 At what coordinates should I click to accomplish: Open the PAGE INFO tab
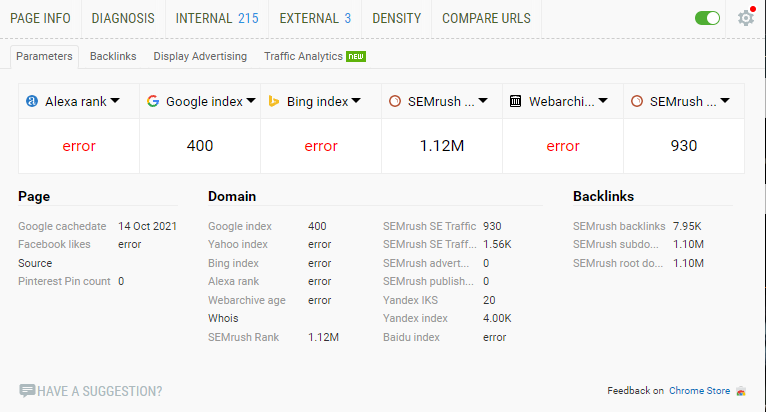pyautogui.click(x=41, y=19)
